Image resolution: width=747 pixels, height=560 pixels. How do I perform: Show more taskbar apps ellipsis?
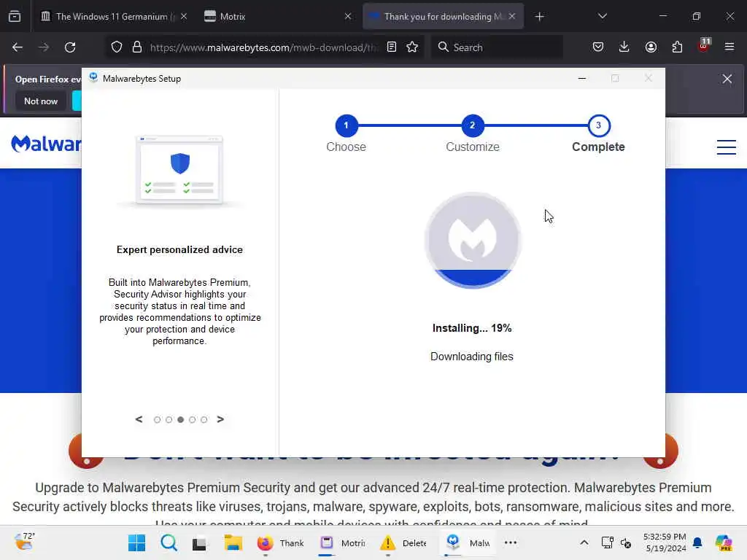[x=510, y=542]
